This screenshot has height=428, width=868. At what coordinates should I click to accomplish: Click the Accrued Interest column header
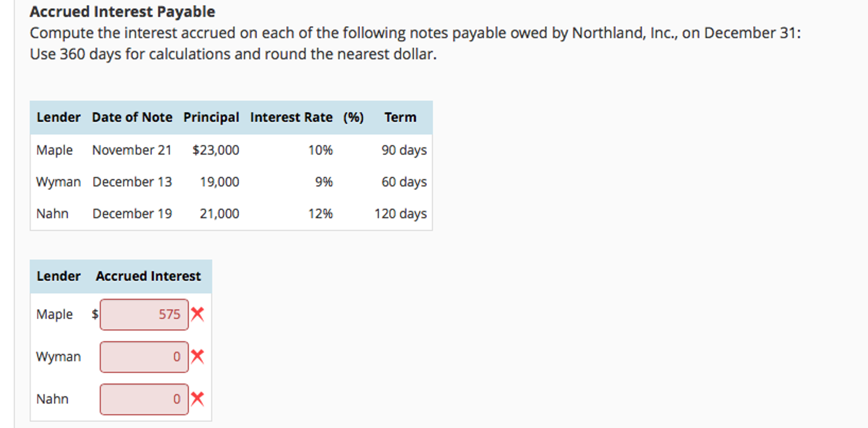(x=148, y=276)
